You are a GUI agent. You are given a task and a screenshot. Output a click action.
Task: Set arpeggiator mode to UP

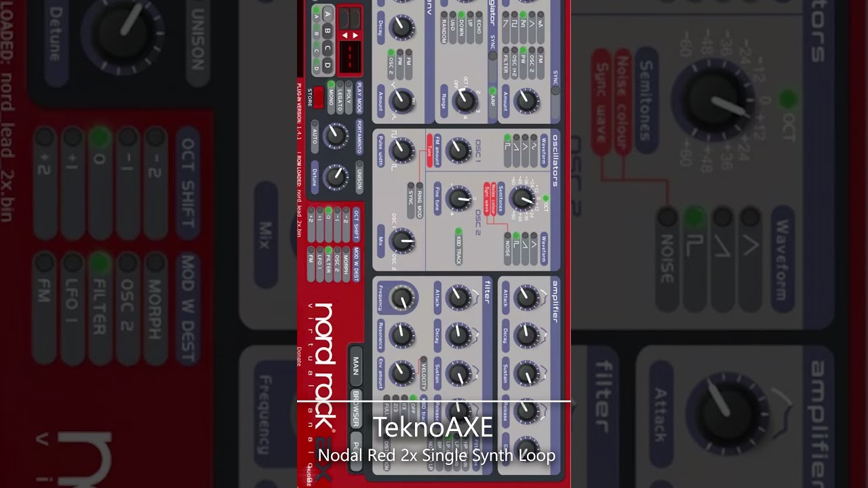click(x=471, y=27)
